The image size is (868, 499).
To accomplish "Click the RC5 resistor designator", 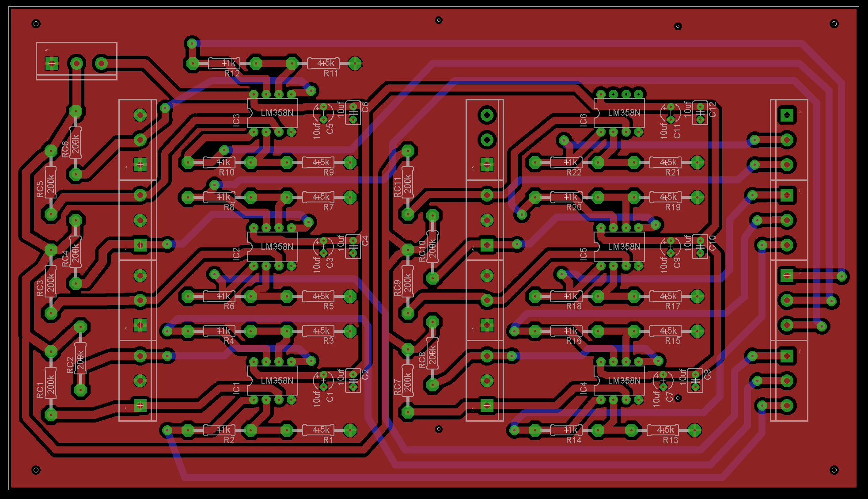I will (x=40, y=189).
